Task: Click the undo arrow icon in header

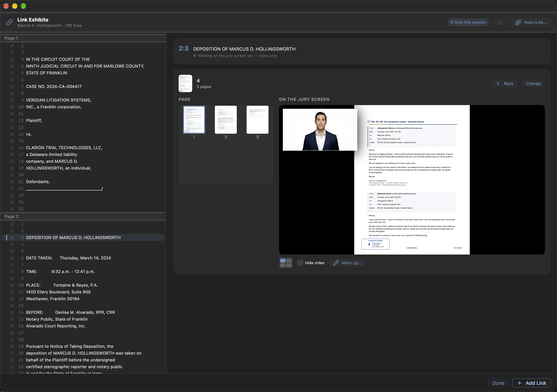Action: click(500, 22)
